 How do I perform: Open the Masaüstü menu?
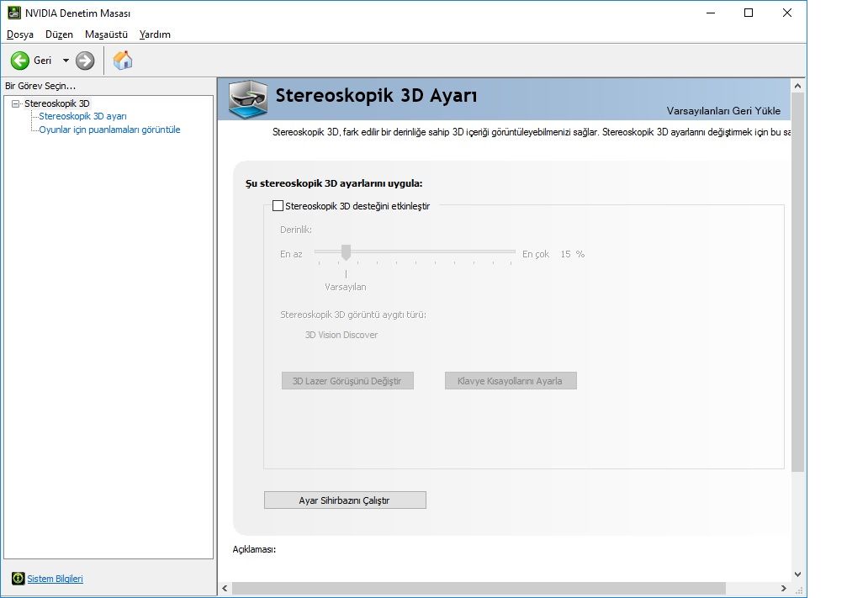click(106, 34)
